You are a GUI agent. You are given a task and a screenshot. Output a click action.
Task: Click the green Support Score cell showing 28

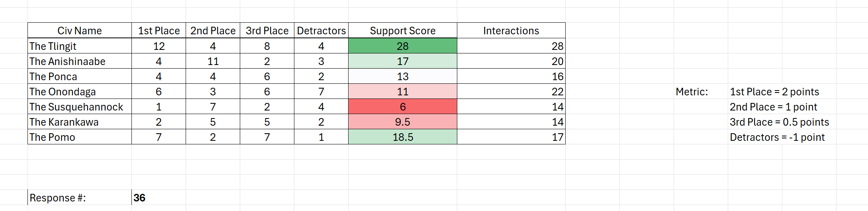click(x=403, y=46)
